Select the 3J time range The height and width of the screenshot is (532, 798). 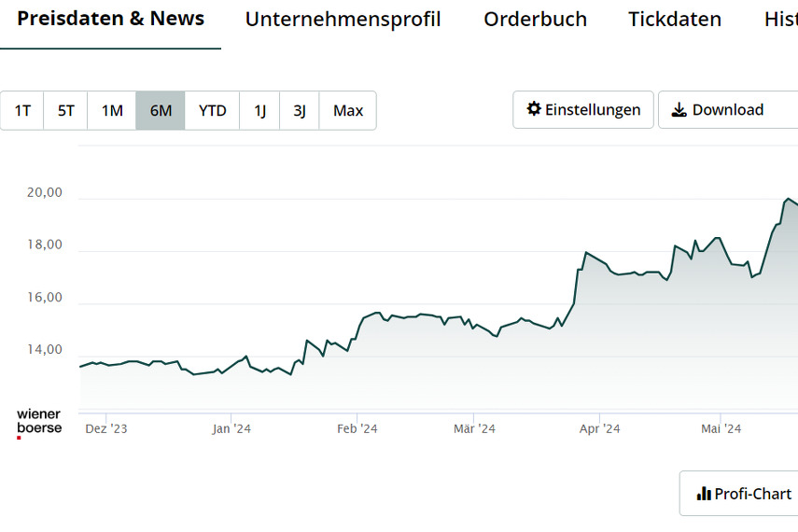[x=300, y=110]
